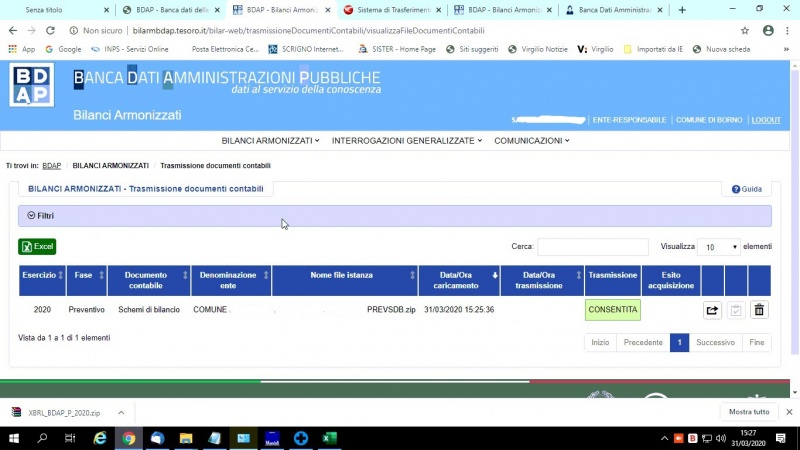The width and height of the screenshot is (800, 450).
Task: Click the LOGOUT link
Action: coord(766,120)
